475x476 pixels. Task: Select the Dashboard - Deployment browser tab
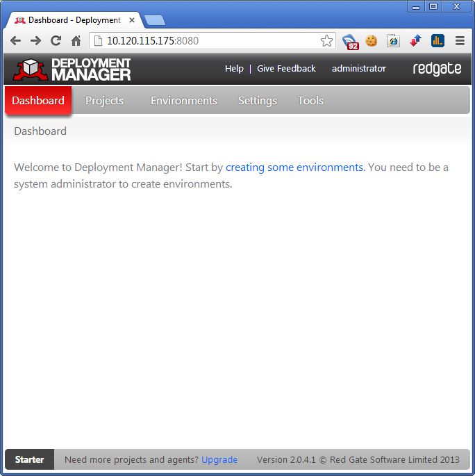74,20
